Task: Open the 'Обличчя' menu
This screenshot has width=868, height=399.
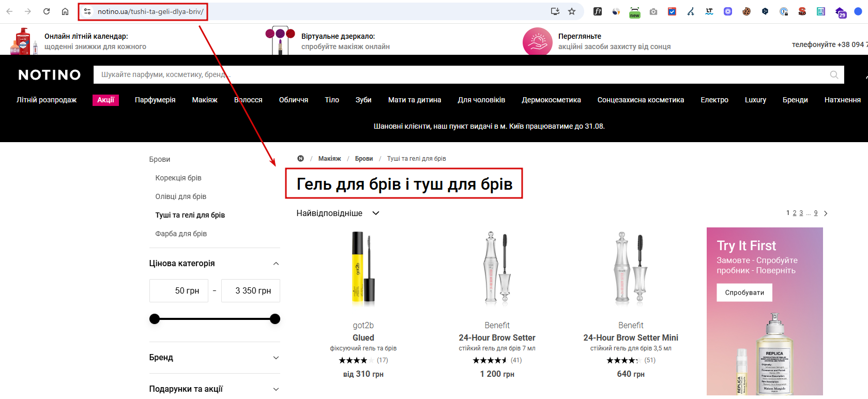Action: 294,100
